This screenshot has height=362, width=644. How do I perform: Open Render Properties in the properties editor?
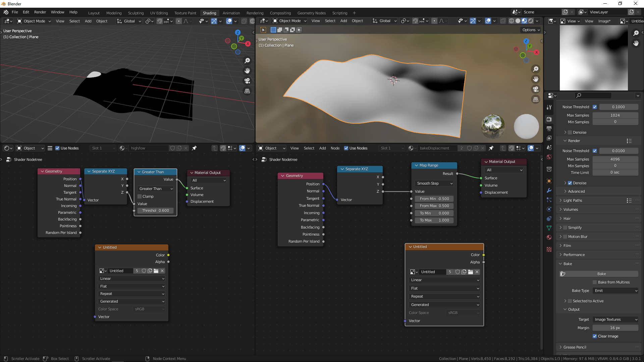point(549,119)
